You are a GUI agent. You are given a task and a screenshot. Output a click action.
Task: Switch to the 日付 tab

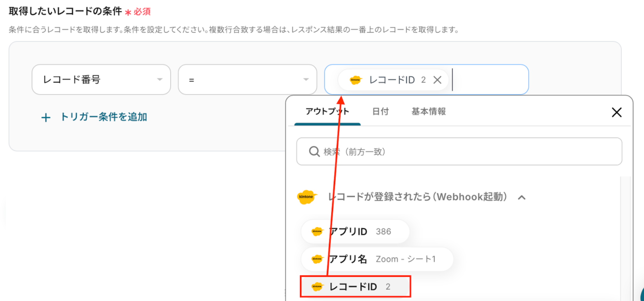[x=380, y=111]
